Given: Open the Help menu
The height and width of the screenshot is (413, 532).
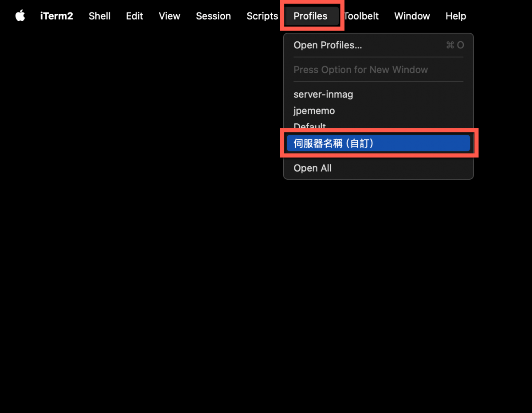Looking at the screenshot, I should pyautogui.click(x=456, y=16).
